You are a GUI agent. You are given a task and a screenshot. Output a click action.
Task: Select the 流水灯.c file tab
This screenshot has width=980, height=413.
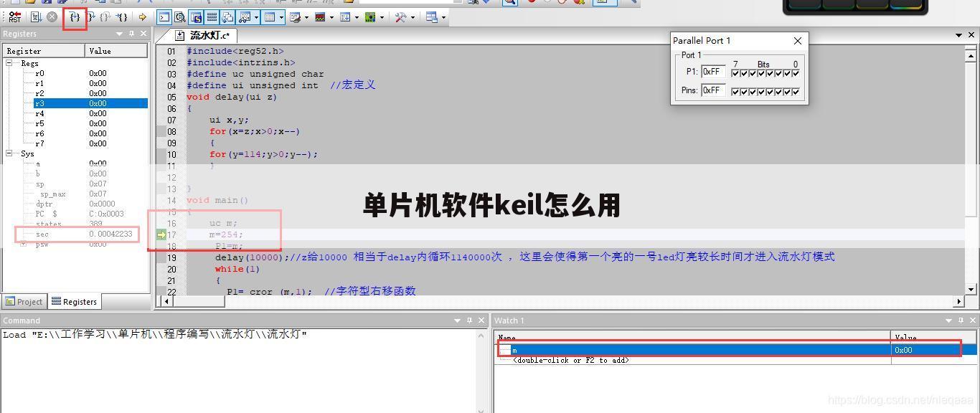click(x=209, y=35)
